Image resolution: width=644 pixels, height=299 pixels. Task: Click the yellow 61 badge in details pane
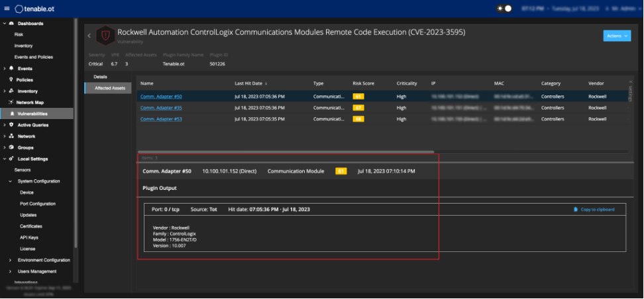(x=341, y=171)
